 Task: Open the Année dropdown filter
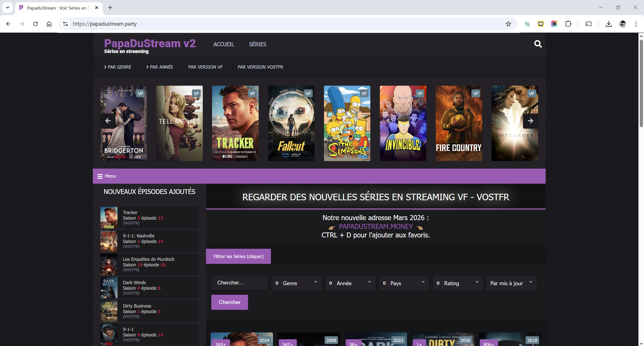pos(351,283)
